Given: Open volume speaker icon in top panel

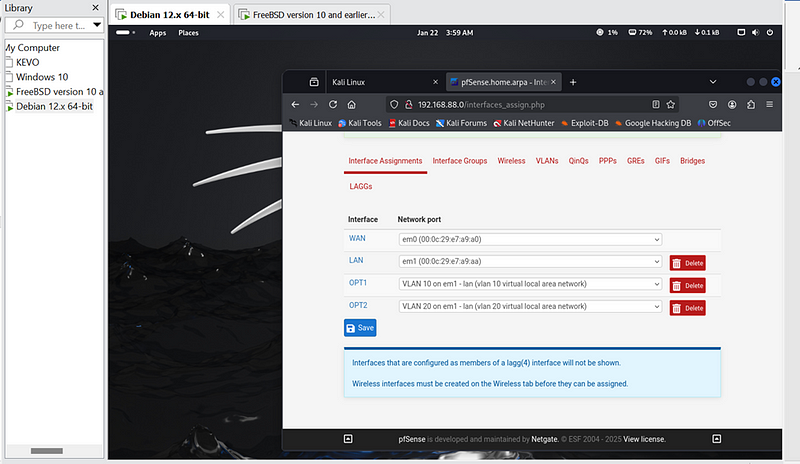Looking at the screenshot, I should point(756,33).
